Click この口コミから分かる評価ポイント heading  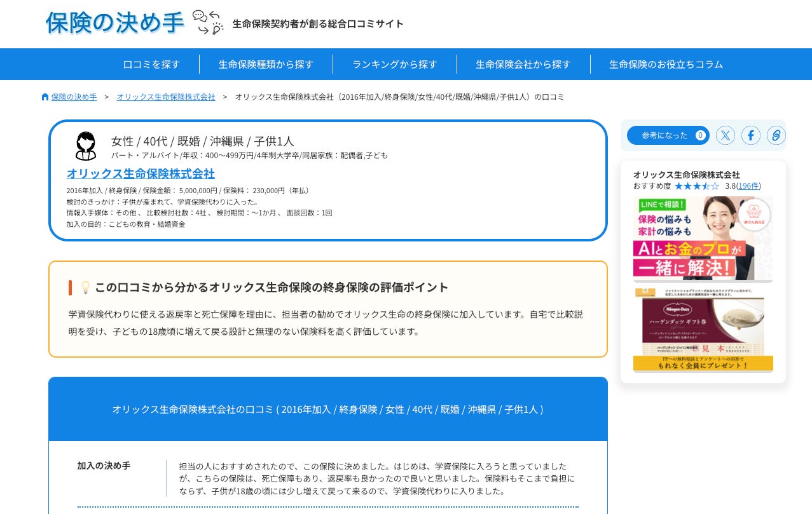[272, 287]
